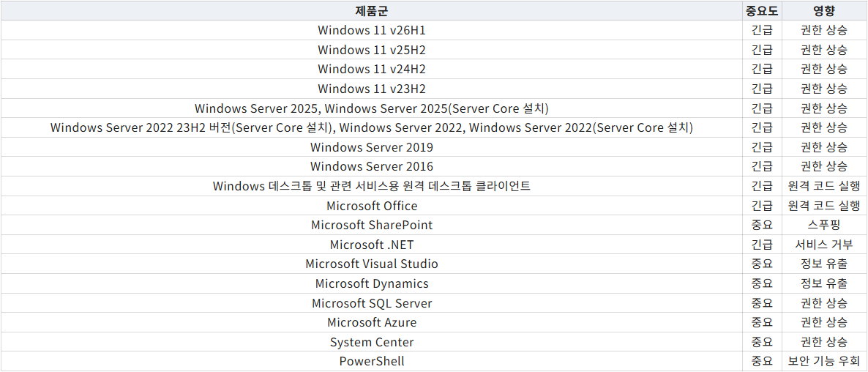Click 권한 상승 in the Windows 11 v25H2 row
The image size is (868, 372).
[x=823, y=49]
